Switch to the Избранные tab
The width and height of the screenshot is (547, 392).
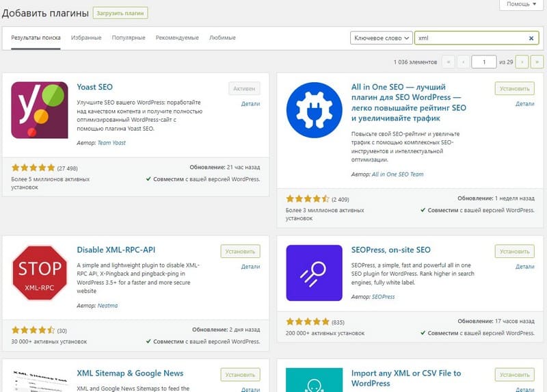click(86, 38)
